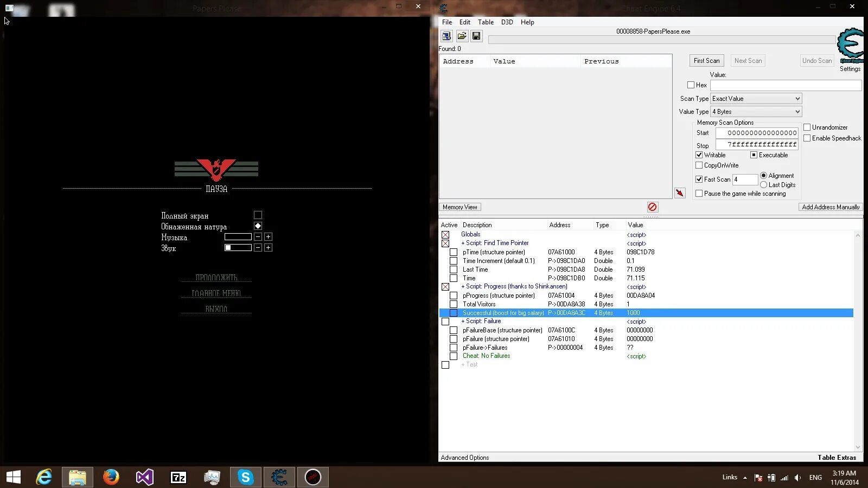Click the Start address field
868x488 pixels.
pyautogui.click(x=757, y=133)
